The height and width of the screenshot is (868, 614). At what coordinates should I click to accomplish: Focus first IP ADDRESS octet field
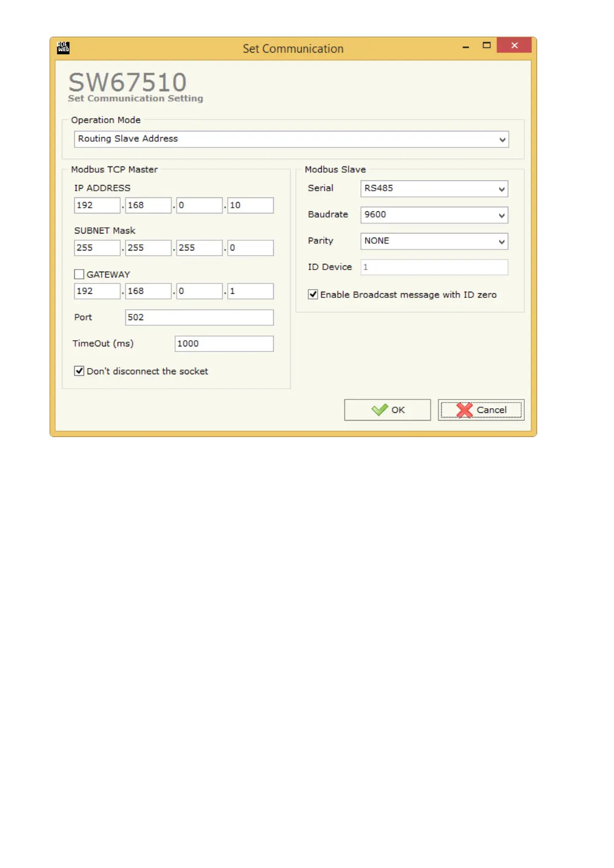97,205
